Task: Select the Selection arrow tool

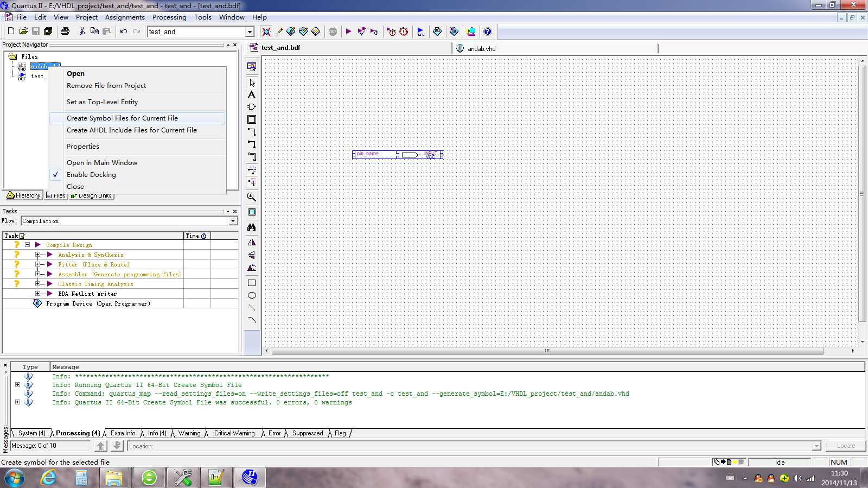Action: (252, 83)
